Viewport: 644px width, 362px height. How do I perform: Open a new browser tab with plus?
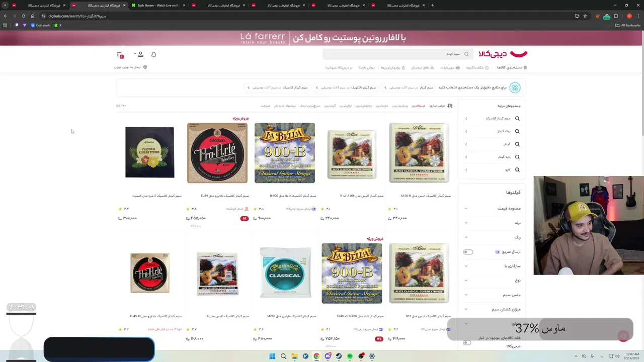[433, 6]
